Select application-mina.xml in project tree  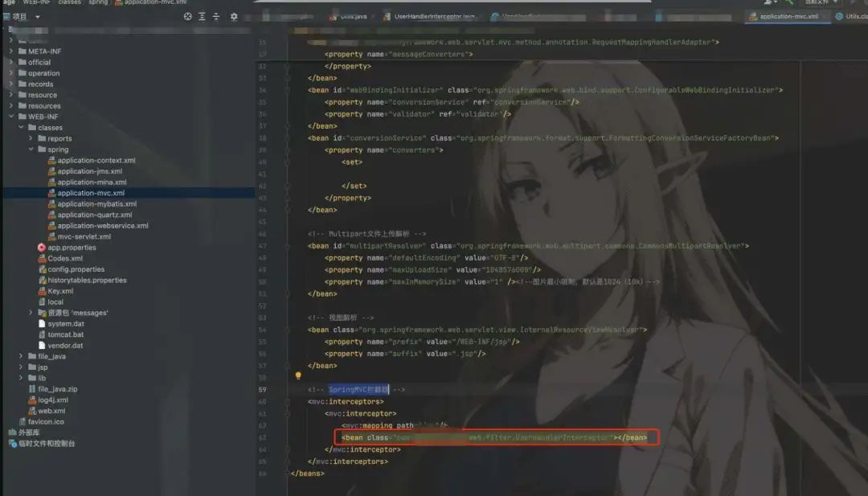coord(92,182)
